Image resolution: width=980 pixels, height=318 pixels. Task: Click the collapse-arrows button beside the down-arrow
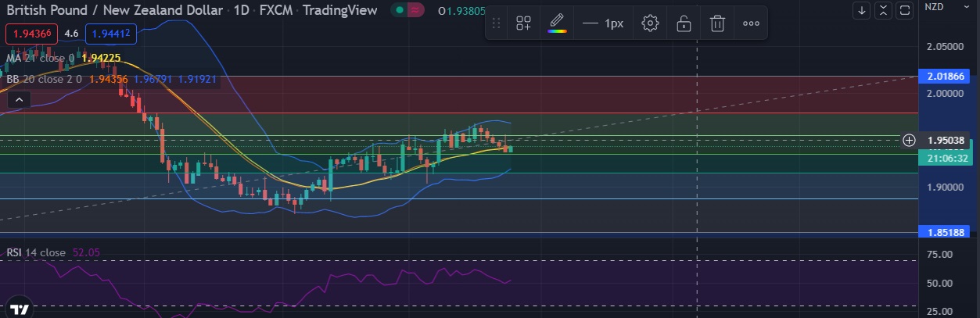pos(883,11)
